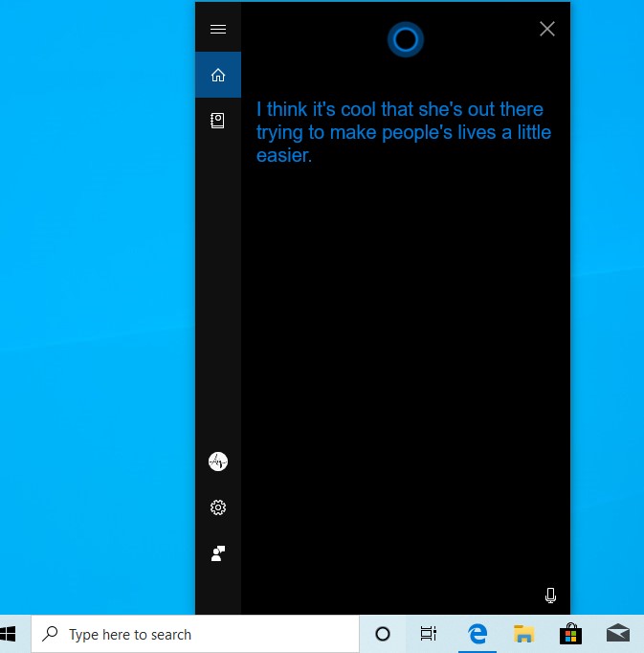Open Task View on the taskbar

pyautogui.click(x=429, y=634)
